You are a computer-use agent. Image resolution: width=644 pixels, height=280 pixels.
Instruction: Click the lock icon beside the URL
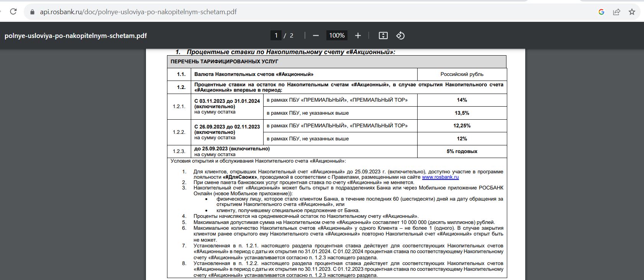coord(32,12)
